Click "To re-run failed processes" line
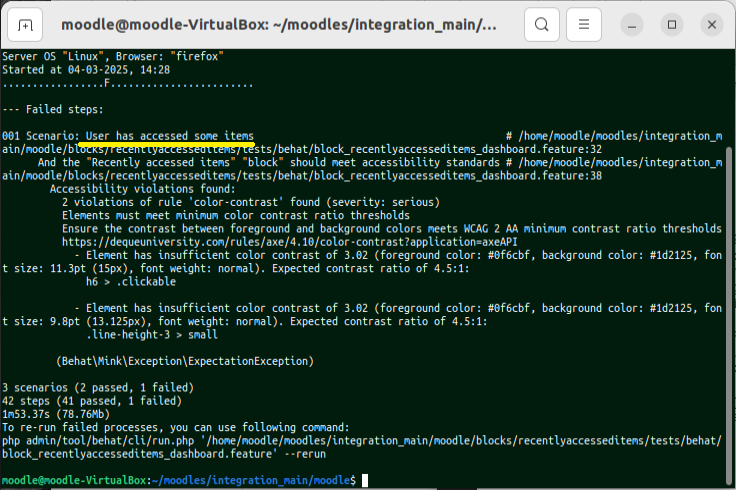The image size is (736, 490). 176,428
